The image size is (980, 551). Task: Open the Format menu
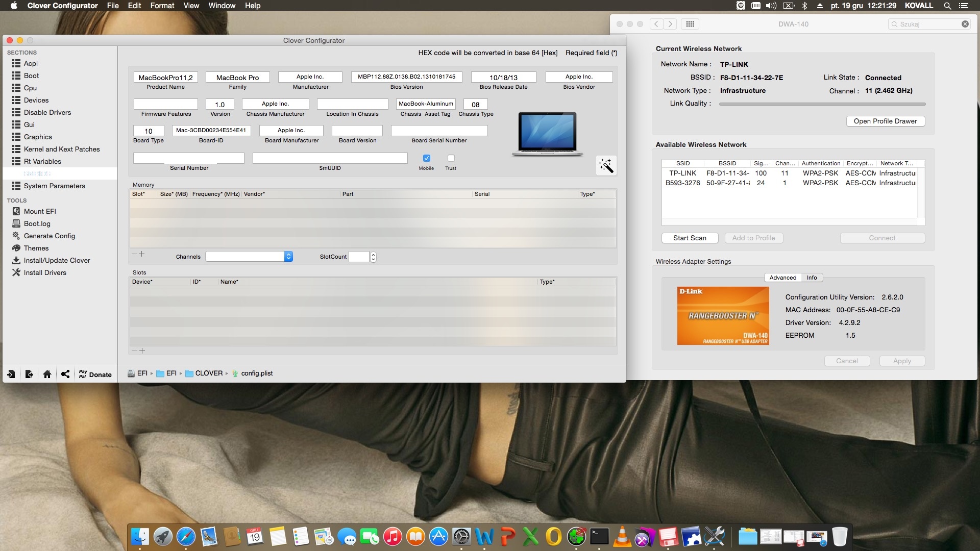pos(162,6)
